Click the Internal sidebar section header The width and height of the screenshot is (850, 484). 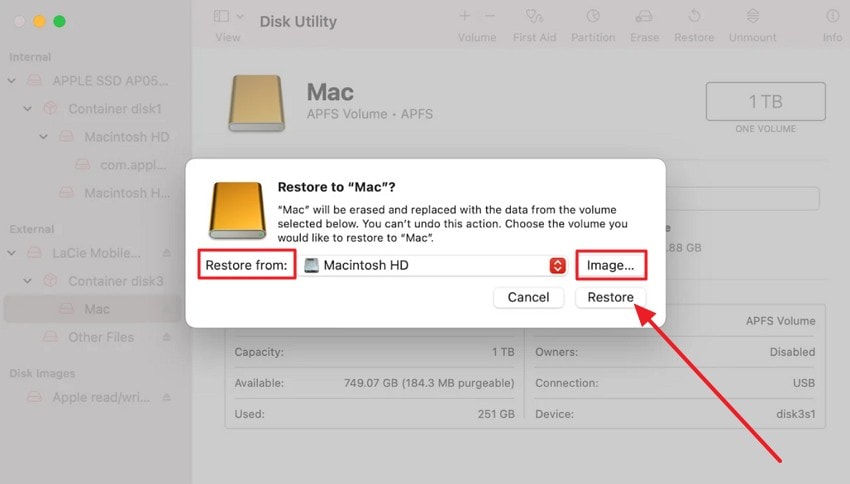(30, 57)
